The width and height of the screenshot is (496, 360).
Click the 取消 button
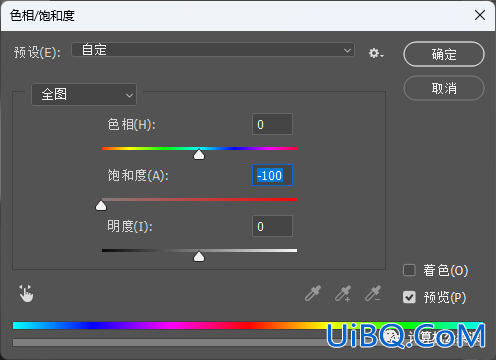pyautogui.click(x=444, y=88)
